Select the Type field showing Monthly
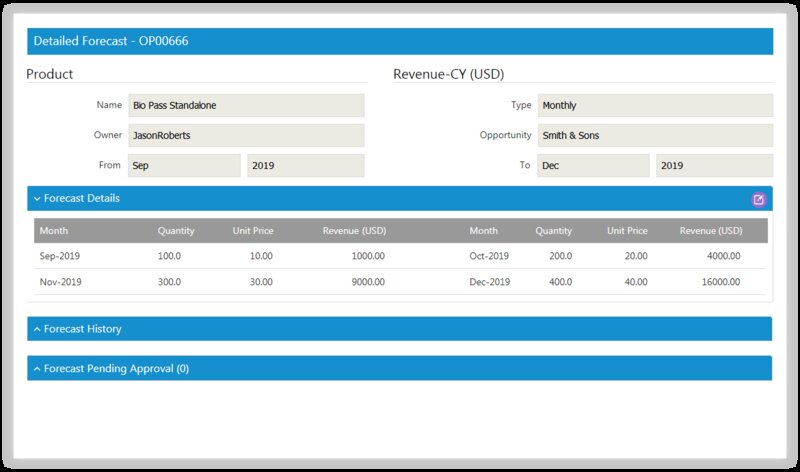The height and width of the screenshot is (472, 800). tap(655, 105)
